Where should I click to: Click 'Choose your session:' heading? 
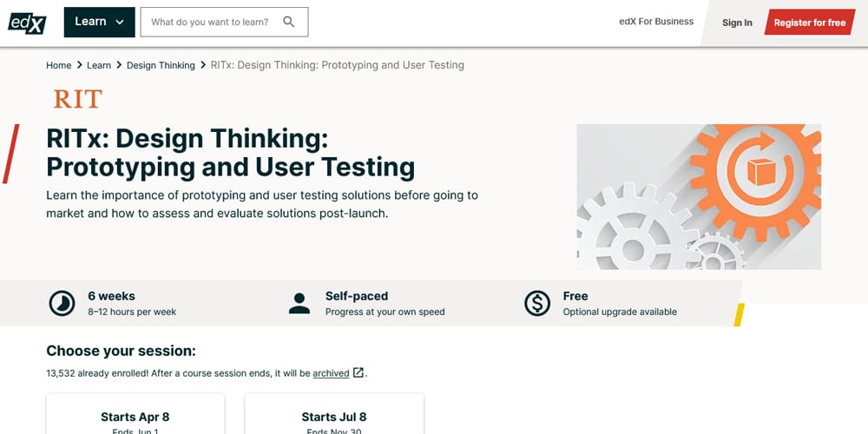(x=121, y=351)
